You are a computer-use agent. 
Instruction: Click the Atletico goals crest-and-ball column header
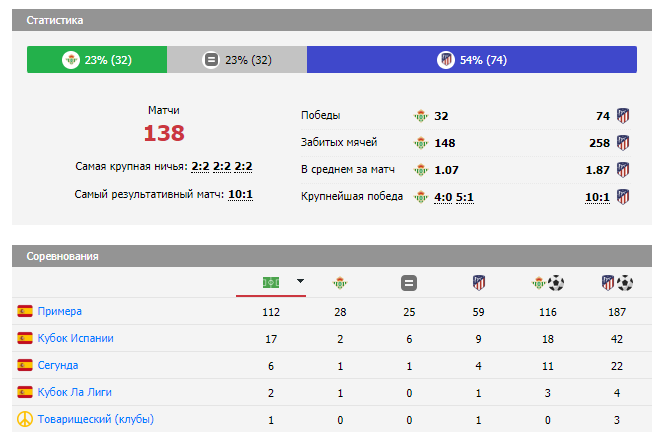tap(617, 283)
